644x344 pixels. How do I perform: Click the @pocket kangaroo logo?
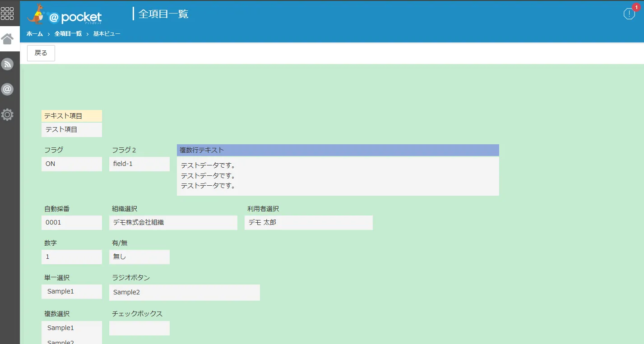(65, 14)
